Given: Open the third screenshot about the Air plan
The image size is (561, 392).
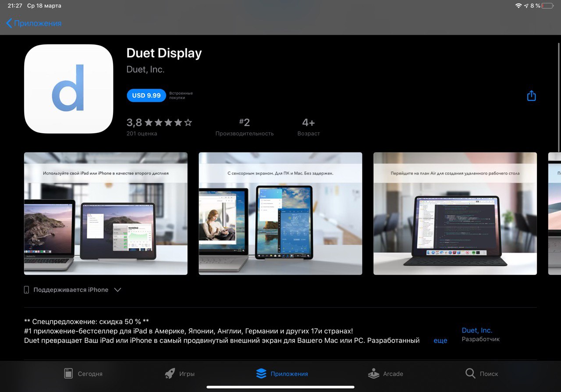Looking at the screenshot, I should [x=455, y=214].
